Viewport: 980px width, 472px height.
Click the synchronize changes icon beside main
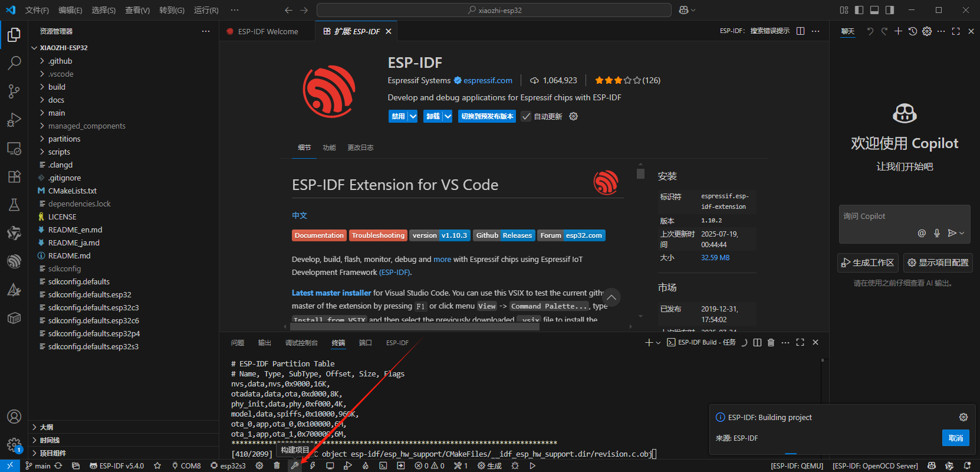click(x=58, y=466)
